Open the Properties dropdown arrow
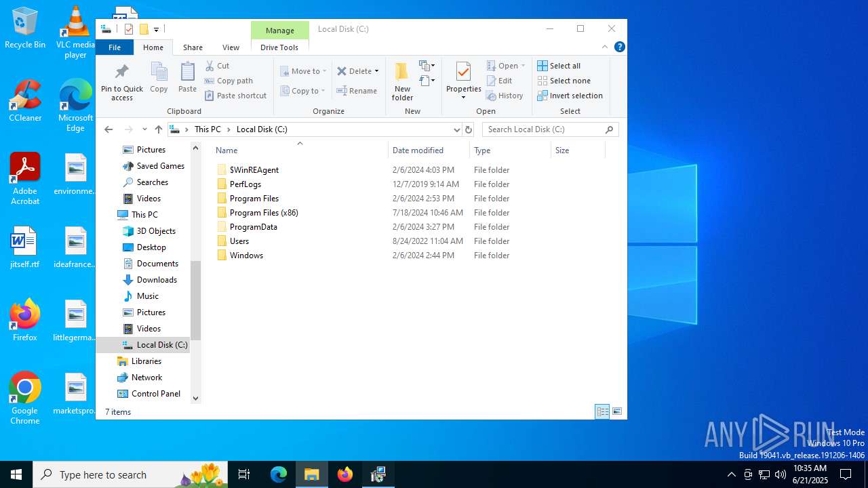The image size is (868, 488). pos(464,97)
